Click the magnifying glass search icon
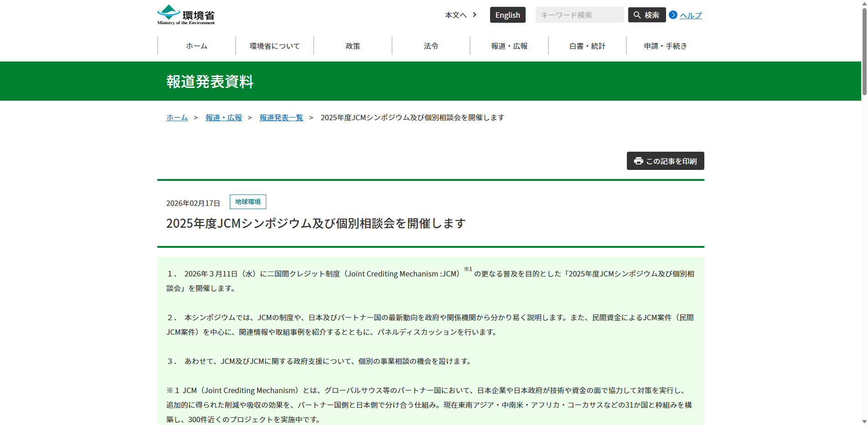The image size is (868, 425). pyautogui.click(x=637, y=15)
